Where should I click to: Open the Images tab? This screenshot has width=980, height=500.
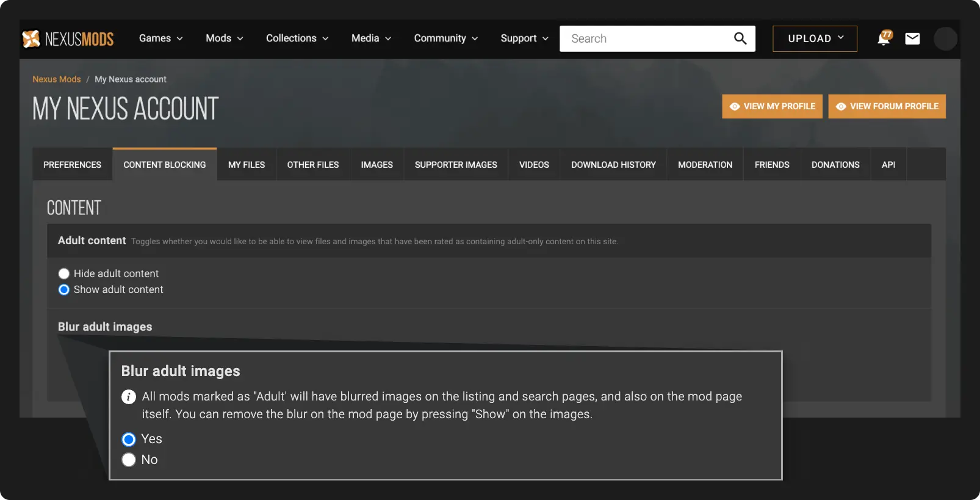(x=377, y=165)
